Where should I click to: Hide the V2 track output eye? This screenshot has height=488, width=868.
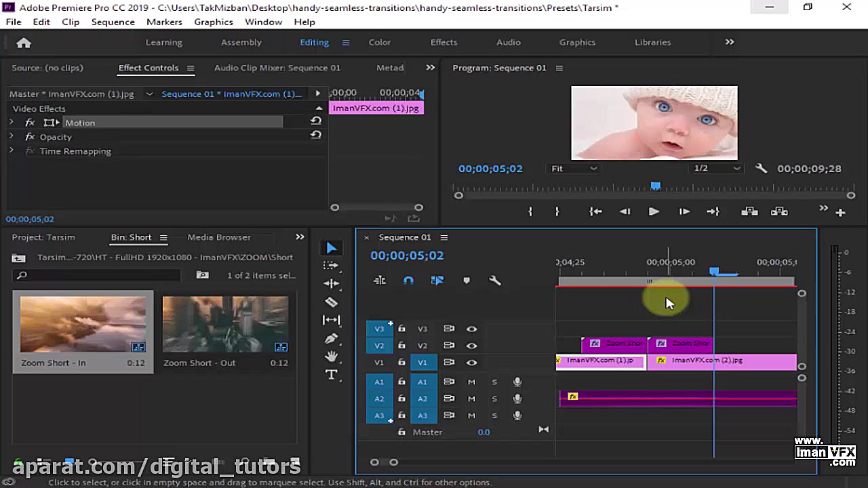[471, 346]
